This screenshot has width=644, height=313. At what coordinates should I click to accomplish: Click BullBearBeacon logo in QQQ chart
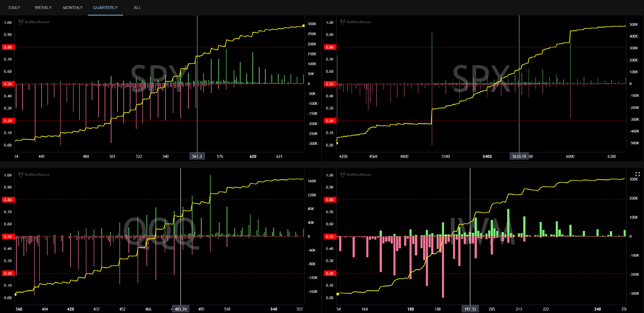[34, 175]
